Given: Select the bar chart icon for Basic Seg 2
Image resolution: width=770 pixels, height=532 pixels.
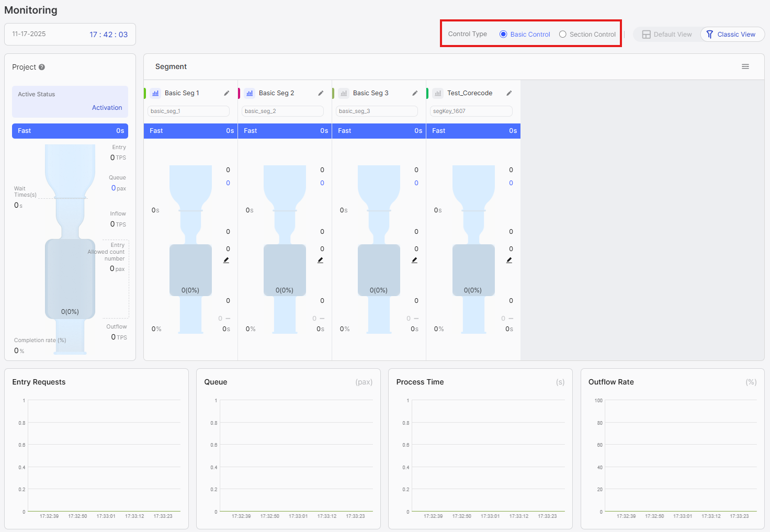Looking at the screenshot, I should [250, 93].
